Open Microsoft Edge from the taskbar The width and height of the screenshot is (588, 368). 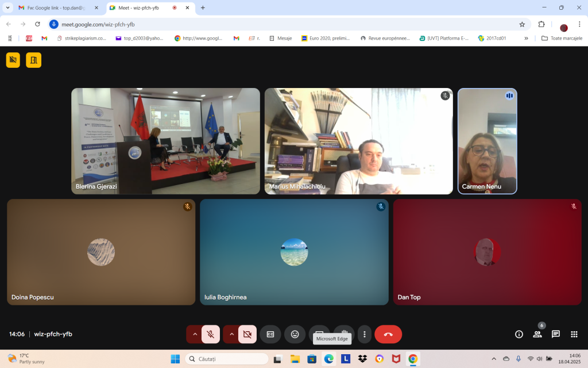coord(329,359)
